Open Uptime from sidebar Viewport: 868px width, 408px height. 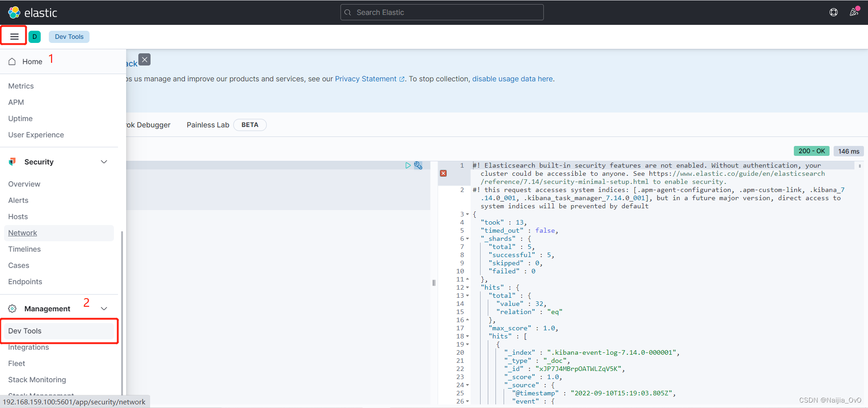[20, 118]
